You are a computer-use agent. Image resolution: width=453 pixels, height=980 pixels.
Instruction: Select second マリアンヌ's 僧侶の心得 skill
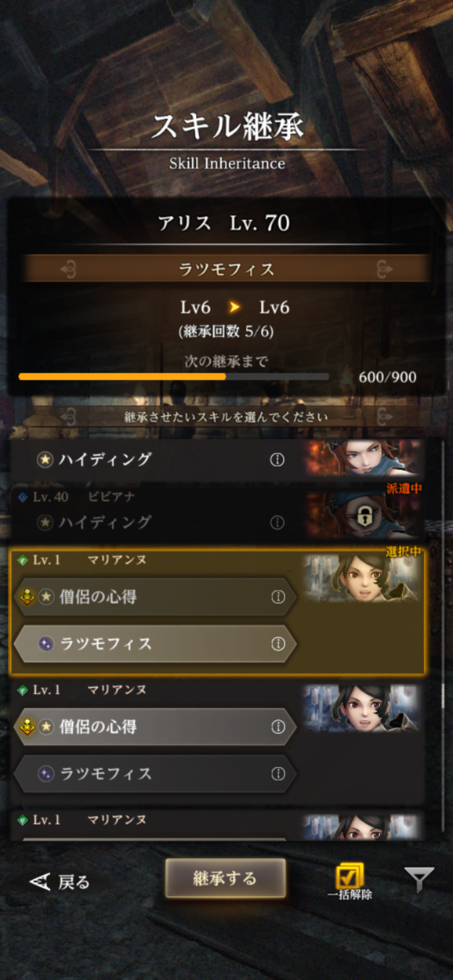pos(156,727)
